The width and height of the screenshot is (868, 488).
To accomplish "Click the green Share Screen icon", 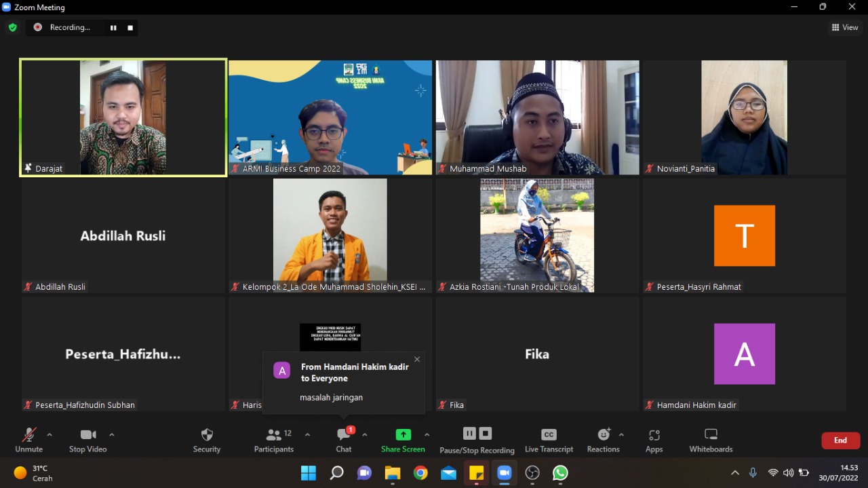I will coord(403,435).
